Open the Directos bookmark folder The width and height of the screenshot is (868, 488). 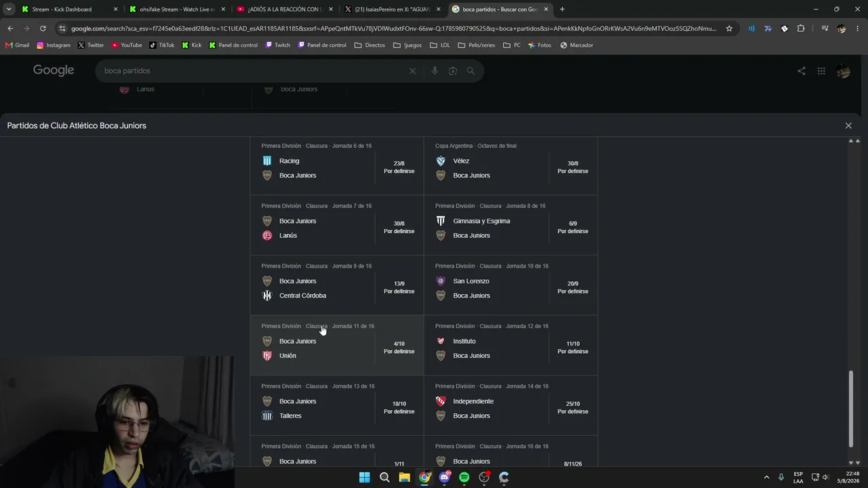tap(370, 45)
